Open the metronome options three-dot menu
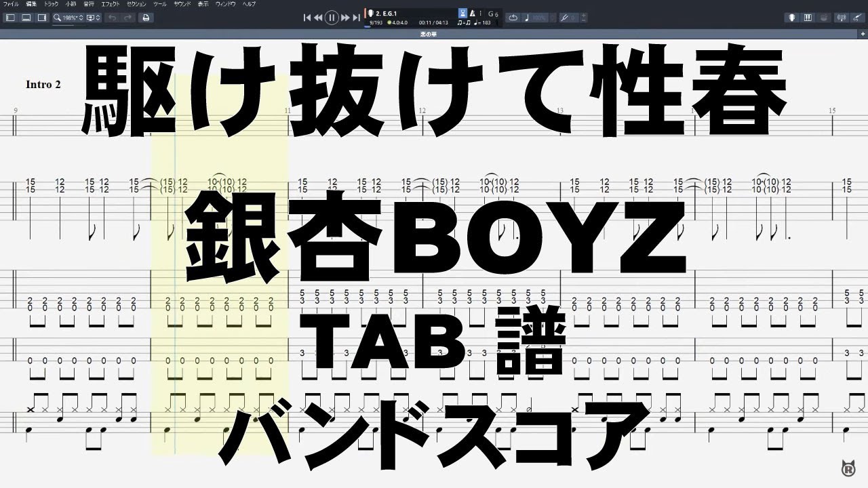Viewport: 868px width, 488px height. coord(481,14)
